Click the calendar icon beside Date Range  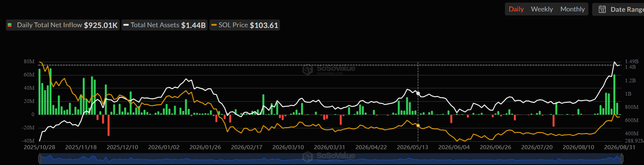(602, 9)
